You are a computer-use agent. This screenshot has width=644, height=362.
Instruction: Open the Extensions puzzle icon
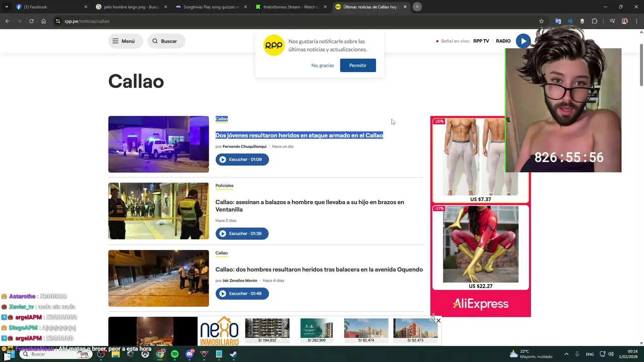point(595,21)
